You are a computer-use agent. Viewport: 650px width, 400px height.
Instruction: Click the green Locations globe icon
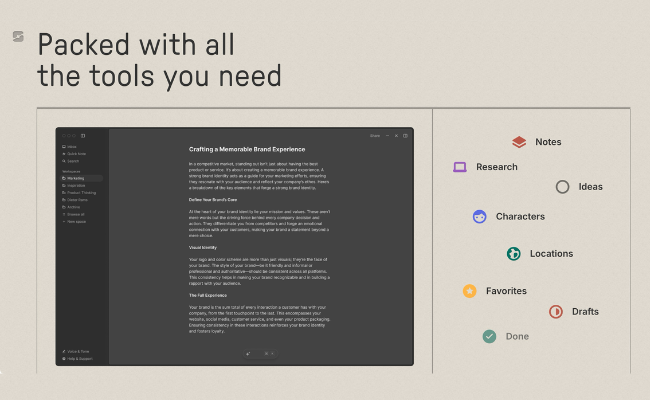point(513,254)
